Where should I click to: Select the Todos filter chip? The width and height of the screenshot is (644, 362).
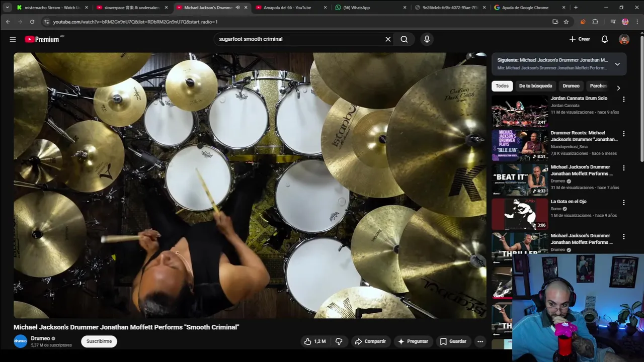pyautogui.click(x=502, y=86)
